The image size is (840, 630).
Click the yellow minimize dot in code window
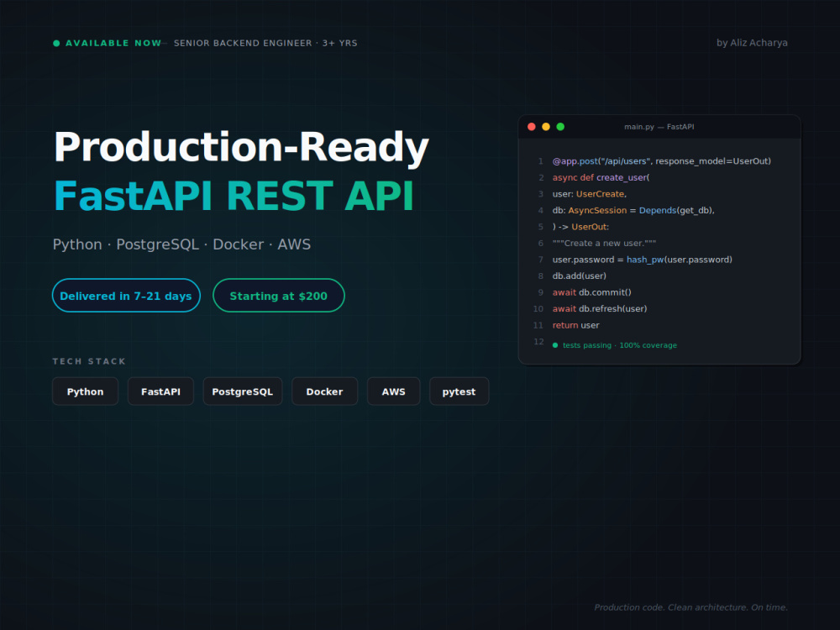click(x=546, y=127)
